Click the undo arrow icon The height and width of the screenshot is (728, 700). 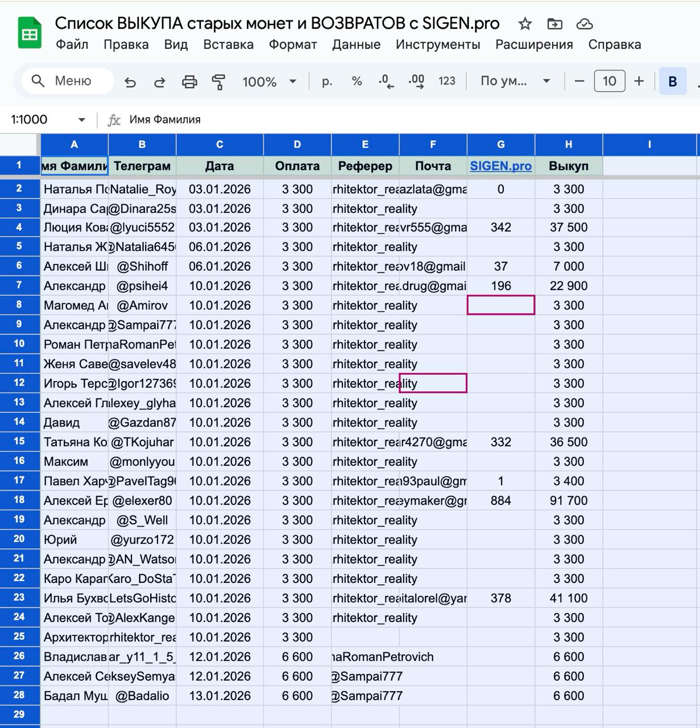point(130,82)
